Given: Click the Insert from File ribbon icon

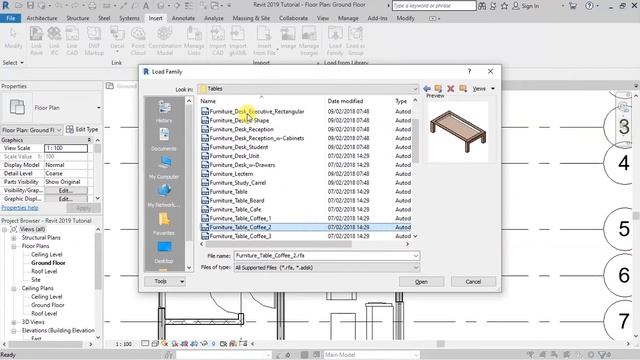Looking at the screenshot, I should click(x=264, y=40).
